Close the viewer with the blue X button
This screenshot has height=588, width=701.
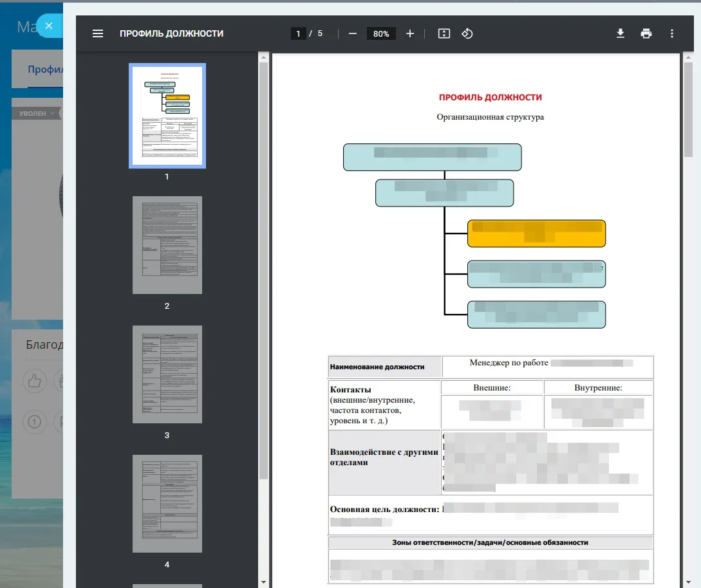[x=49, y=26]
